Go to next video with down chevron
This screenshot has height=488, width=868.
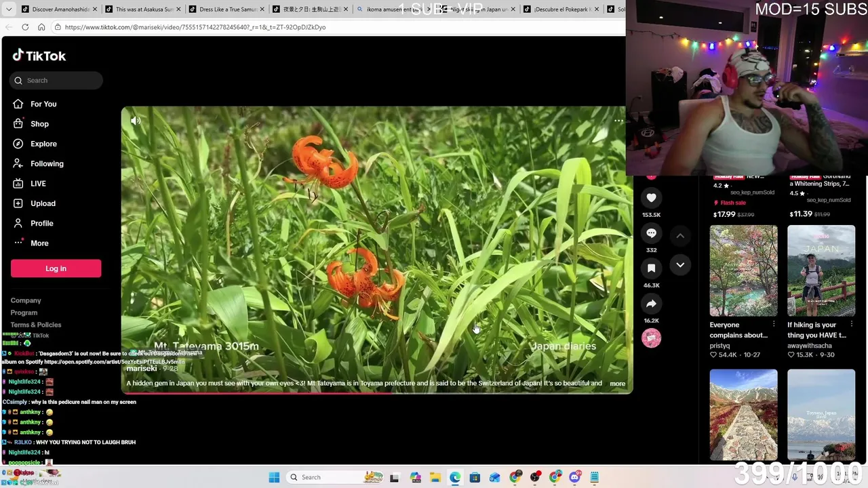(x=680, y=265)
